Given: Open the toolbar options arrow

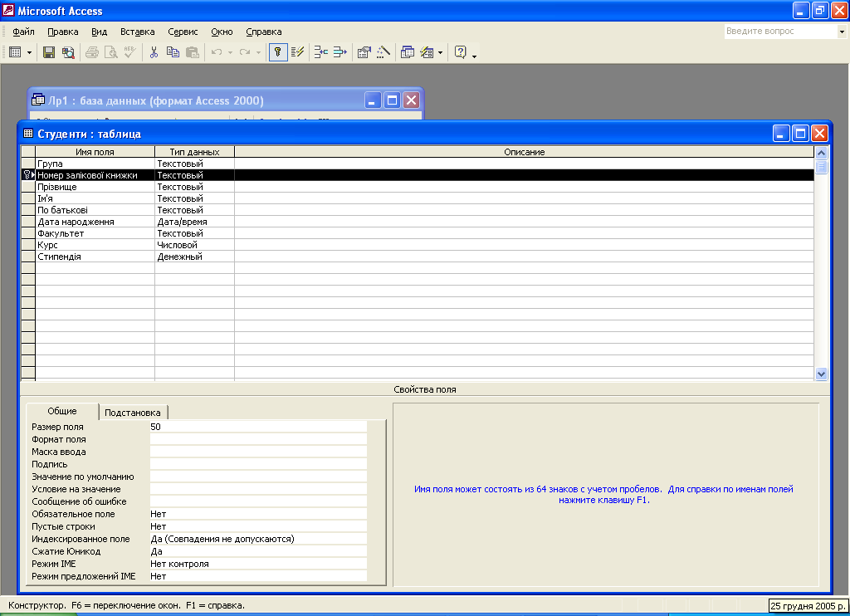Looking at the screenshot, I should [474, 55].
